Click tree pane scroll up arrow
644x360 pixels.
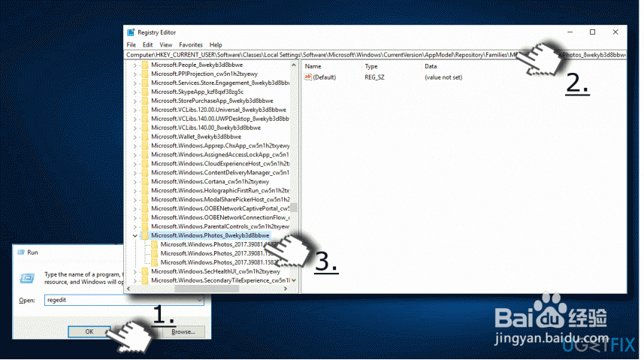pos(294,65)
